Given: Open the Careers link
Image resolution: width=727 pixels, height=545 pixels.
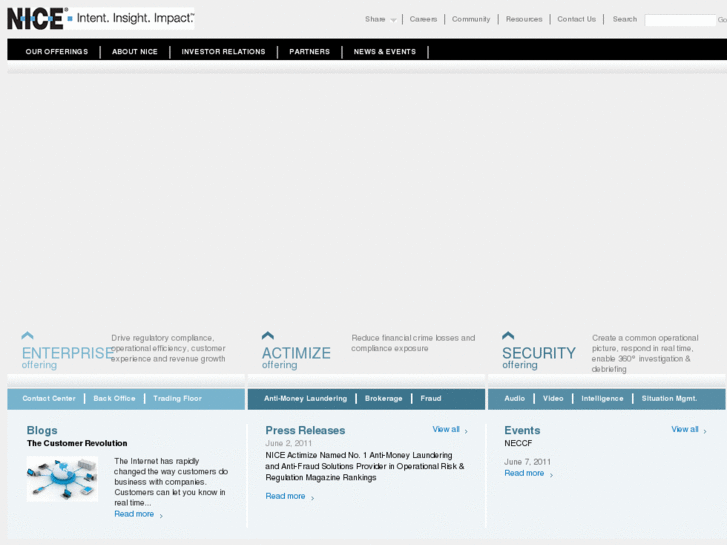Looking at the screenshot, I should point(423,19).
